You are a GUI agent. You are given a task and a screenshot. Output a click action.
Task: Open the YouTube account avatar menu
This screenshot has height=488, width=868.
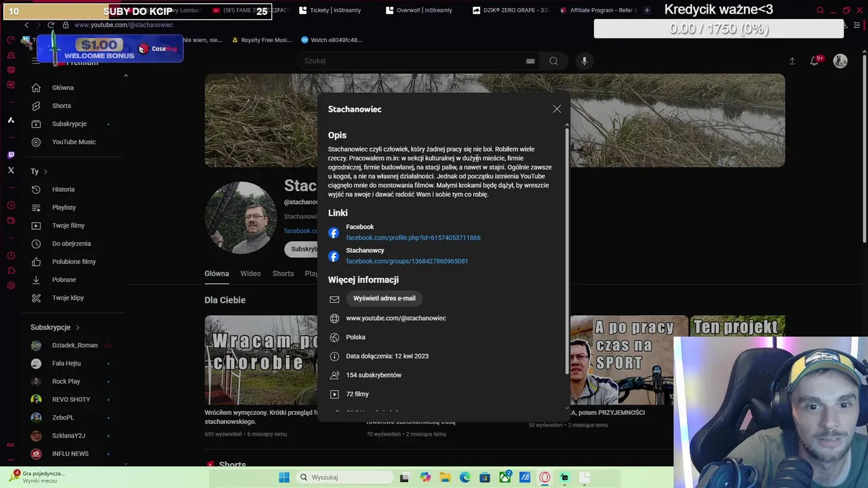click(840, 61)
